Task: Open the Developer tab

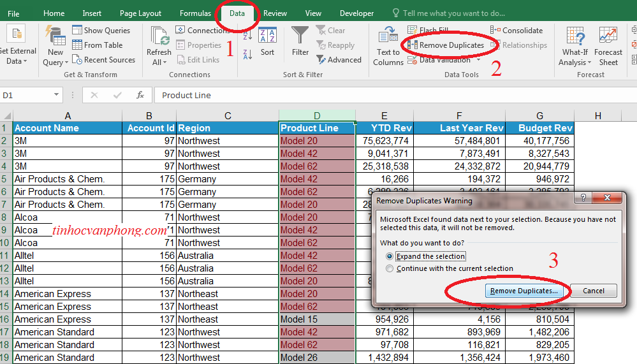Action: [x=356, y=13]
